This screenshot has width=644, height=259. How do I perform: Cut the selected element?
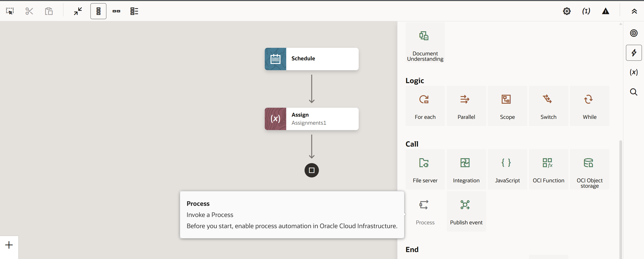click(29, 11)
